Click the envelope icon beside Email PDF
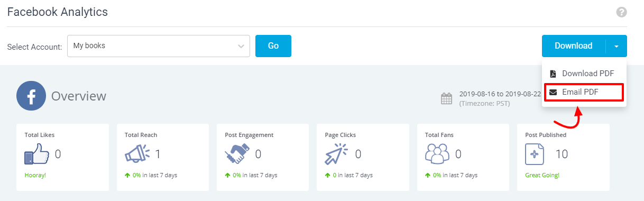Viewport: 644px width, 201px height. pos(553,93)
